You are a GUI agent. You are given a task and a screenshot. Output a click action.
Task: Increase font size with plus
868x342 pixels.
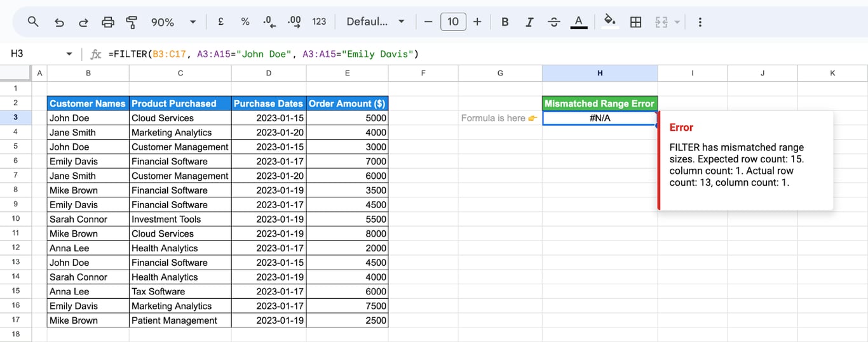477,22
